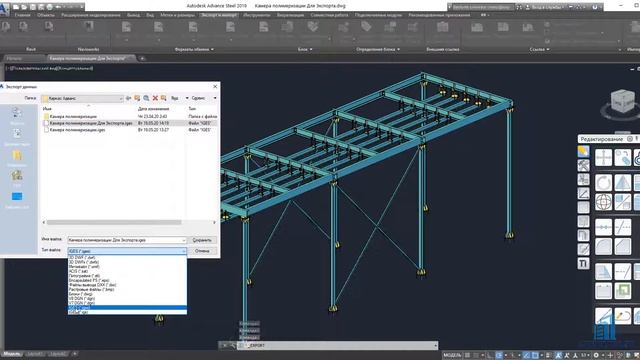
Task: Select the triangular mirror tool in Редактирование palette
Action: pos(622,182)
